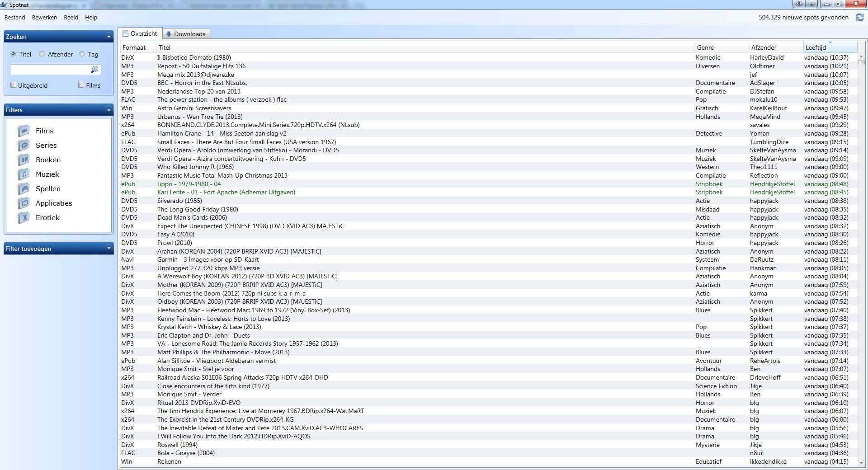
Task: Enable the Films search checkbox
Action: click(x=81, y=85)
